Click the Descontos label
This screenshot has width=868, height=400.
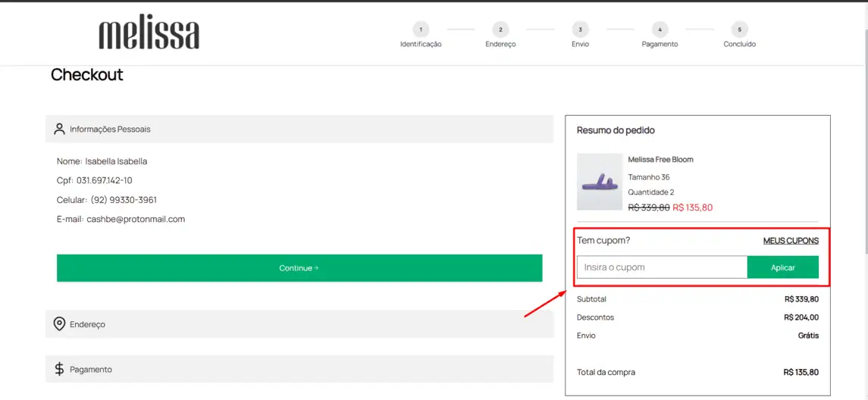point(596,317)
